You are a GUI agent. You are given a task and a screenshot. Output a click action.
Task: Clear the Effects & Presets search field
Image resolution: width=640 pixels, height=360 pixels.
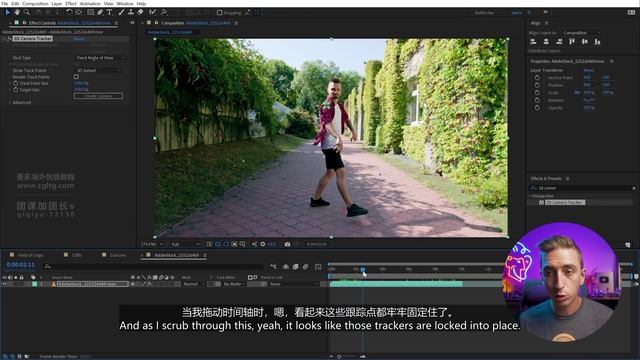634,188
